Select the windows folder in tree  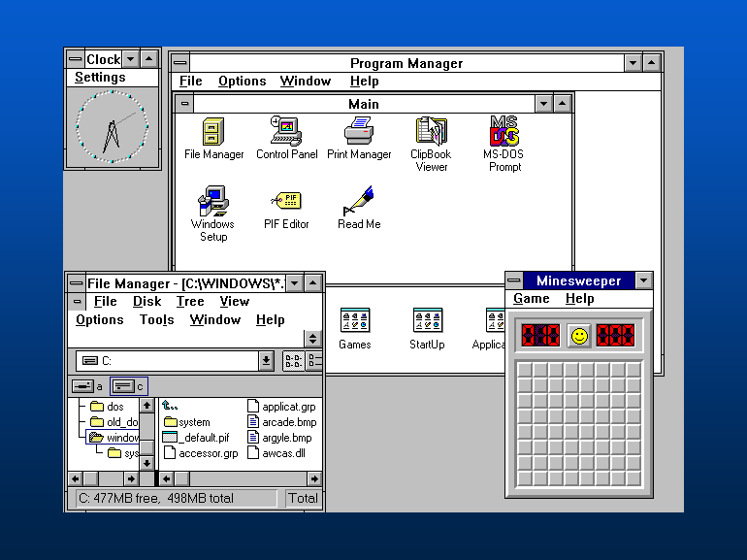pyautogui.click(x=114, y=438)
